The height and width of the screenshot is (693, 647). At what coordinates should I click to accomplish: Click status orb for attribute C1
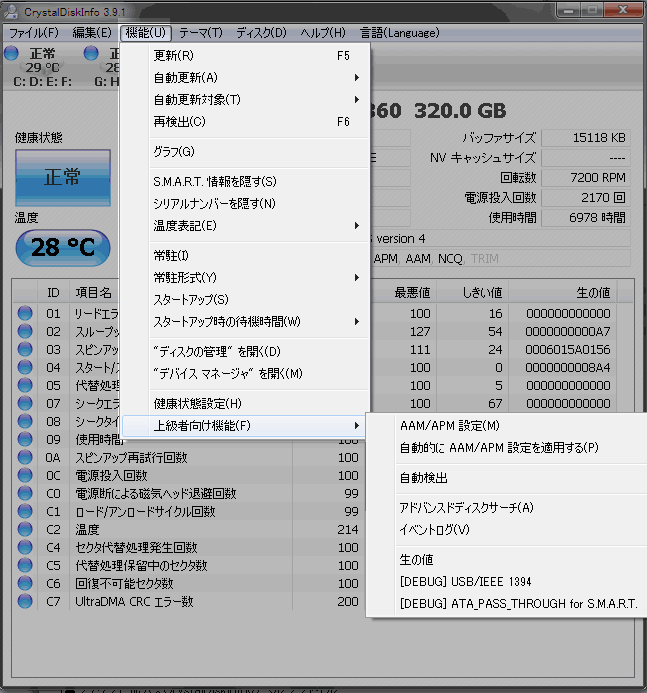click(x=25, y=511)
